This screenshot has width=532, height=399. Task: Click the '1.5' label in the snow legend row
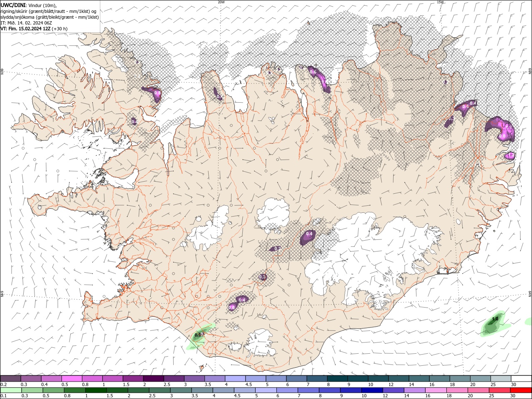126,385
